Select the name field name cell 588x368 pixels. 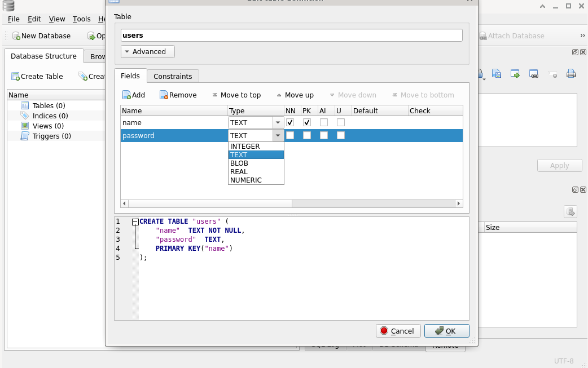[x=174, y=122]
